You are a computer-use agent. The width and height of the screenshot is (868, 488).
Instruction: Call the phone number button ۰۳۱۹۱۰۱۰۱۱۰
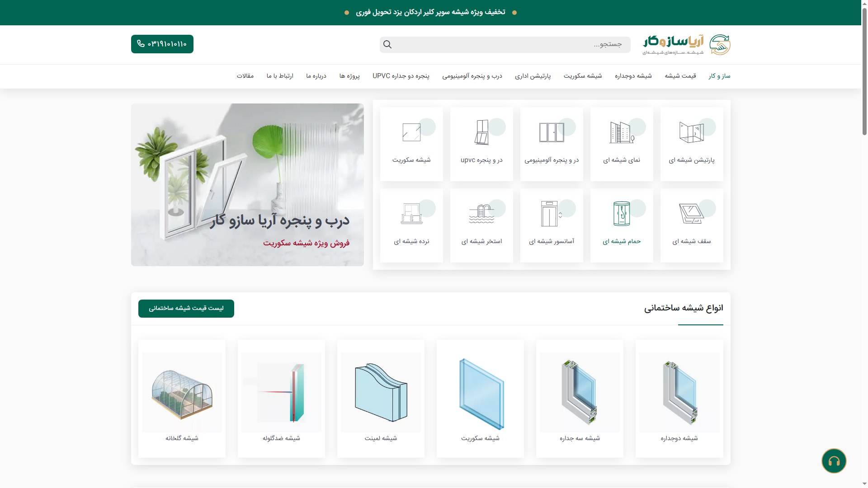click(x=162, y=44)
